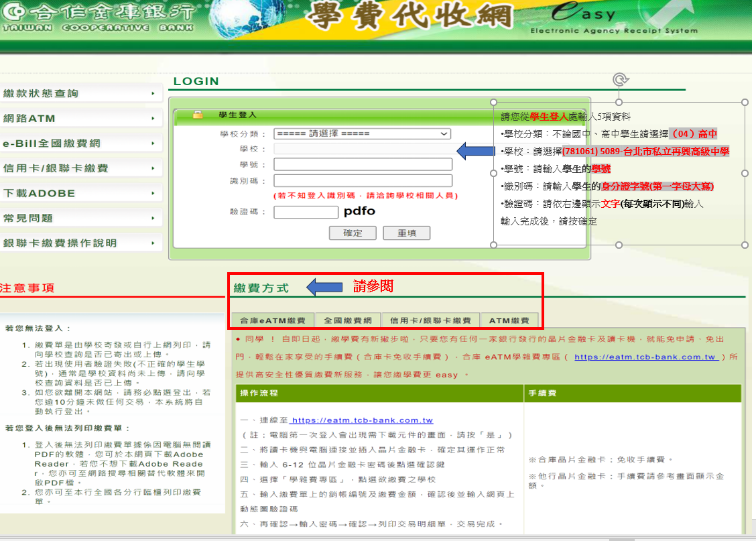Click the 操作流程 column header
The width and height of the screenshot is (756, 541).
259,394
